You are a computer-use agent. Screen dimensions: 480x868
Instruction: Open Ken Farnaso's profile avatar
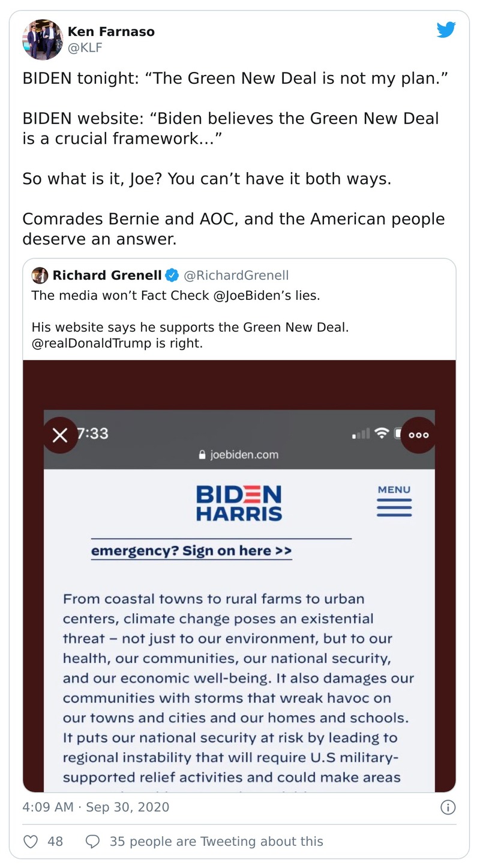pyautogui.click(x=43, y=40)
